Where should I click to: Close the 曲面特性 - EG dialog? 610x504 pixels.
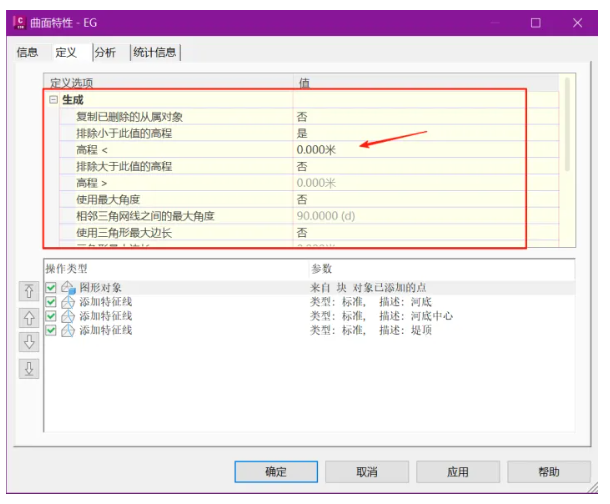tap(577, 23)
